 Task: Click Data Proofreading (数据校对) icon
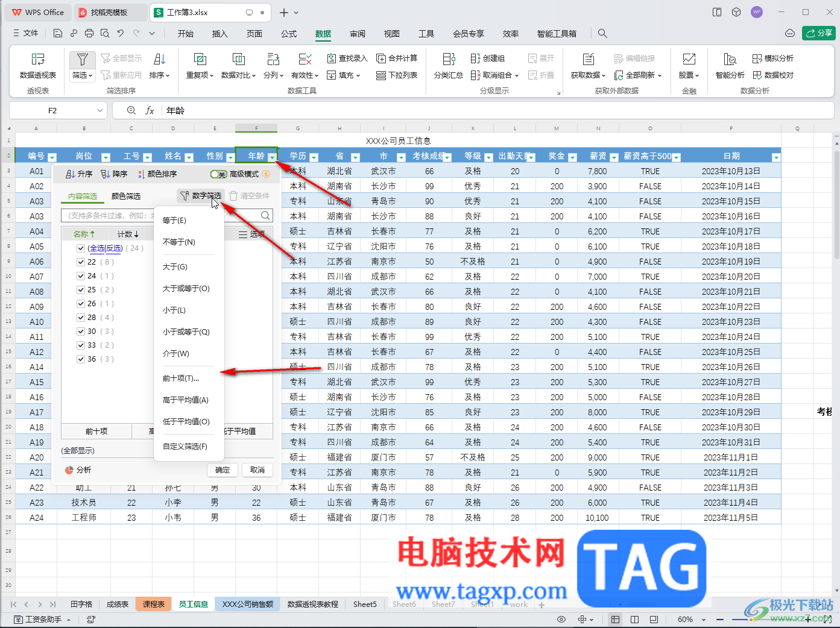click(x=757, y=75)
